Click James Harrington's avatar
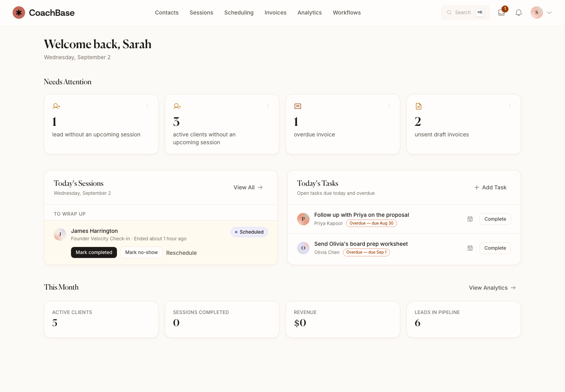This screenshot has height=392, width=565. (60, 234)
